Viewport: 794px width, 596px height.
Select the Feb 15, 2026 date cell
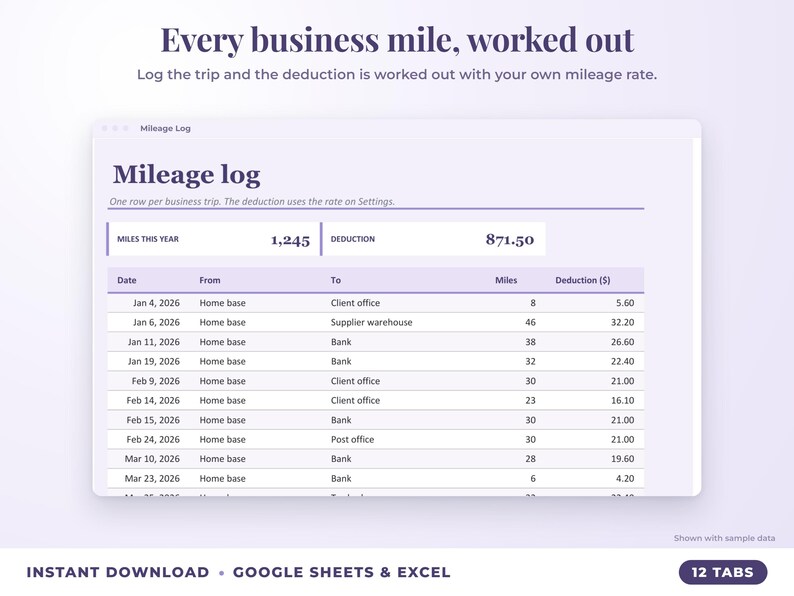point(153,420)
